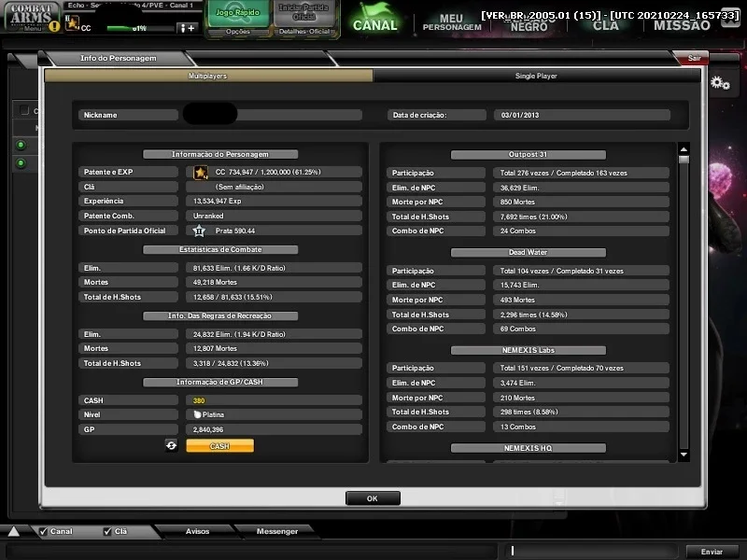Click the Enviar send button
The image size is (747, 560).
712,552
